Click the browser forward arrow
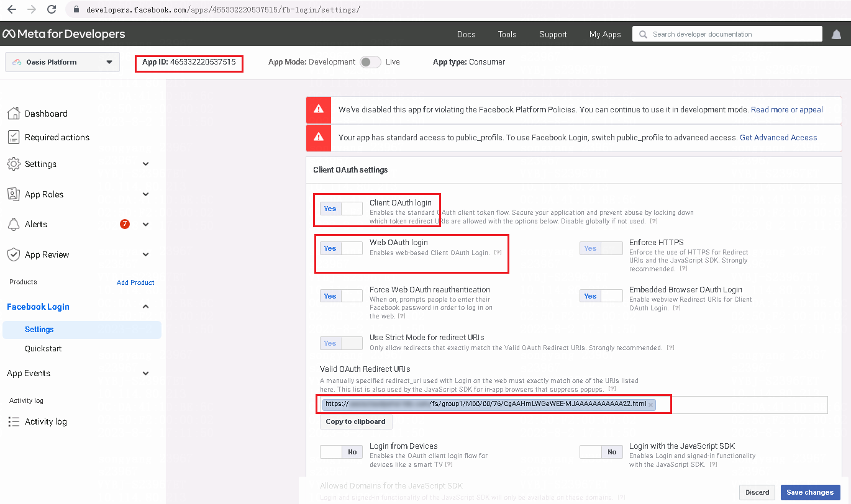The image size is (851, 504). coord(32,9)
